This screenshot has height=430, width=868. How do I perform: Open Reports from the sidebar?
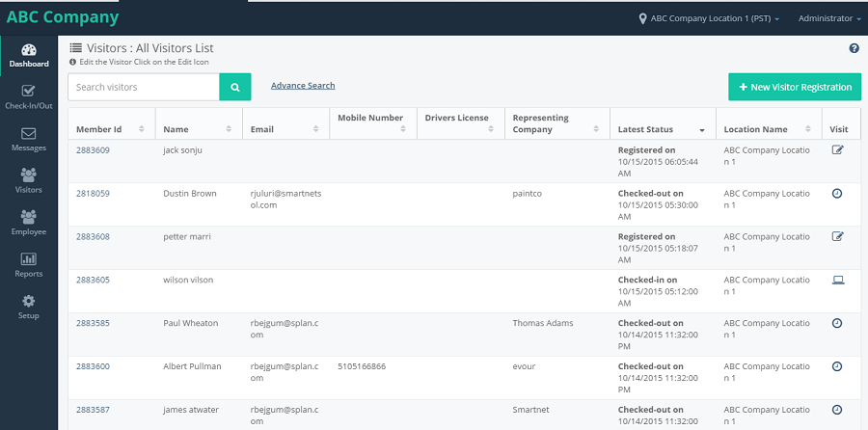[29, 266]
